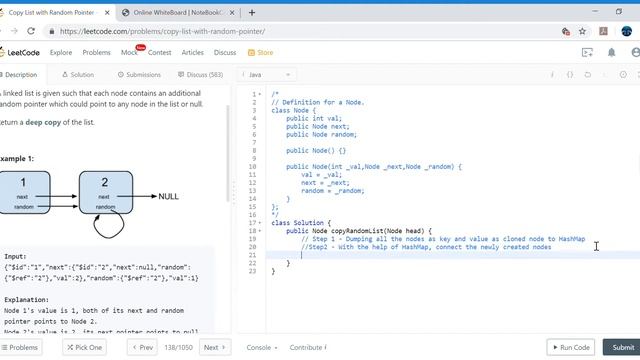640x360 pixels.
Task: Click the browser address bar URL
Action: [162, 31]
